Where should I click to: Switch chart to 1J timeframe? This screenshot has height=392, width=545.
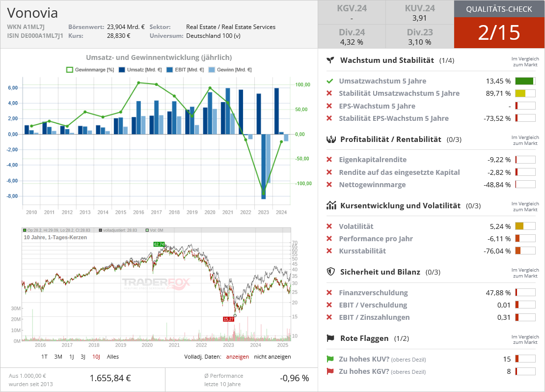click(71, 357)
